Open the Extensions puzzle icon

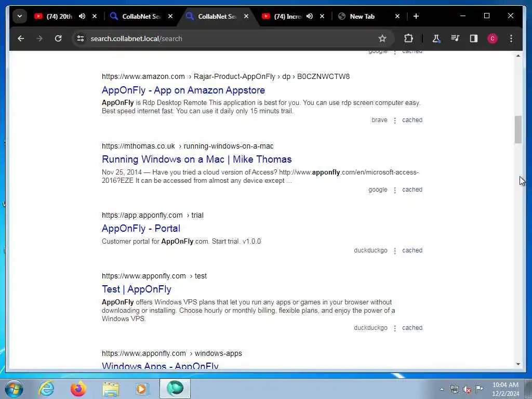tap(408, 38)
